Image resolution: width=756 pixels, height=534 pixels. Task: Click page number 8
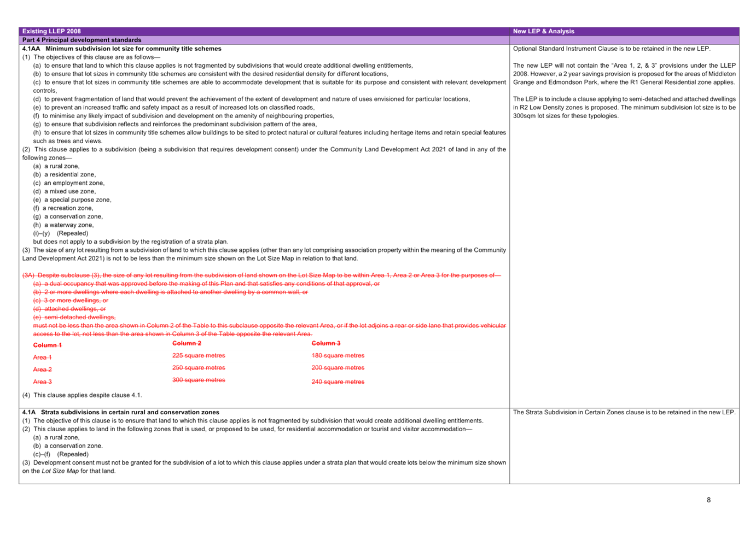[x=708, y=500]
